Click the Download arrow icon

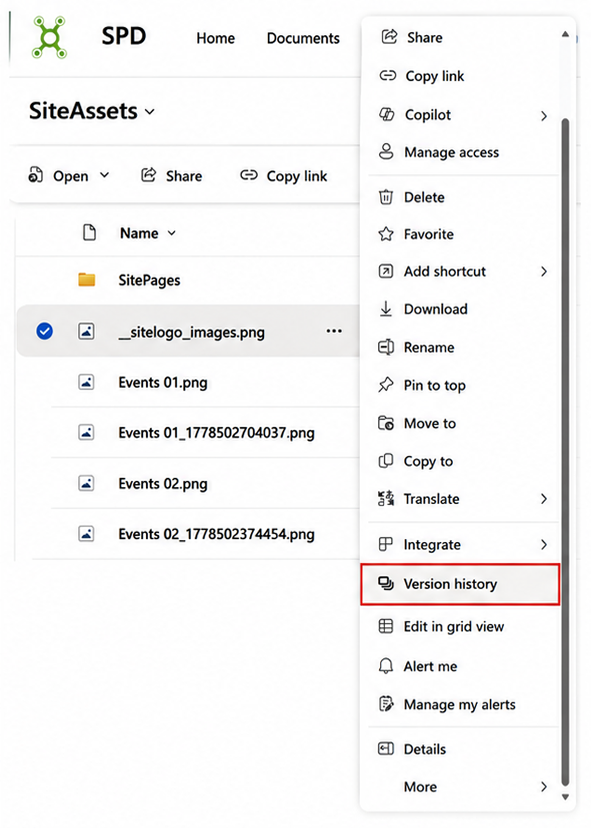[386, 309]
